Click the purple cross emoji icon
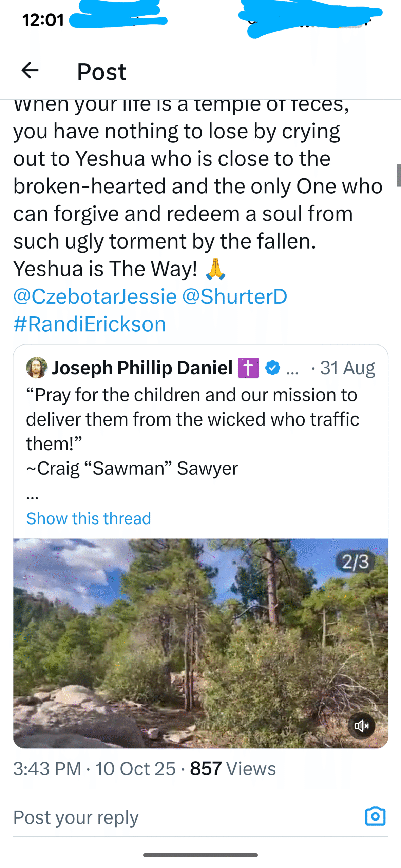 tap(248, 368)
